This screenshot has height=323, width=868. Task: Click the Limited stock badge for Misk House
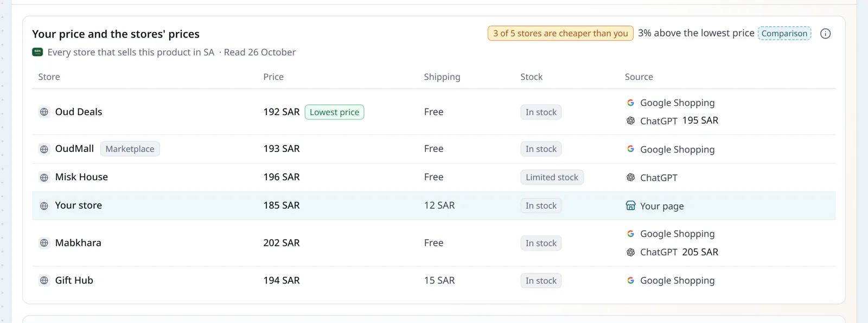click(552, 177)
